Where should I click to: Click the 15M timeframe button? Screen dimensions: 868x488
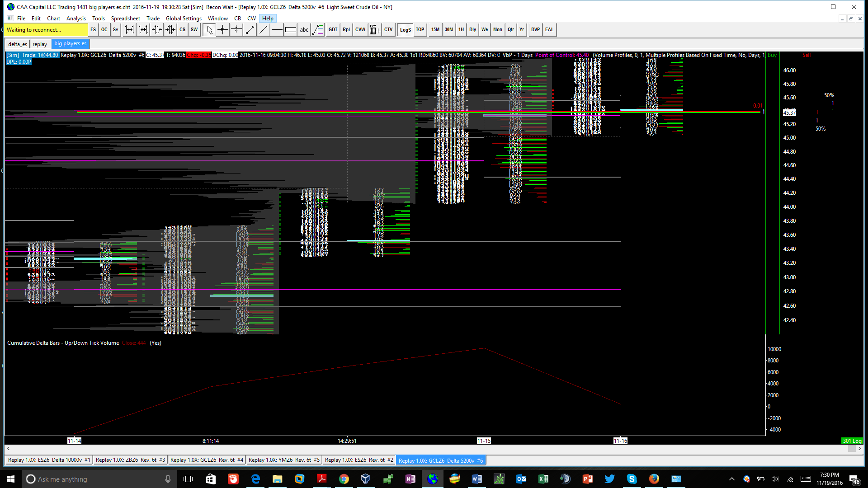pos(435,30)
